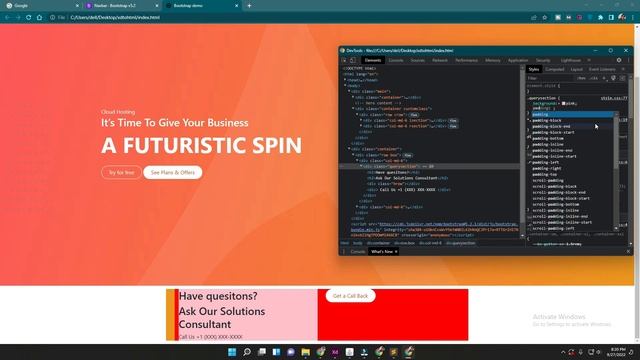Open the Windows Start menu

[232, 352]
